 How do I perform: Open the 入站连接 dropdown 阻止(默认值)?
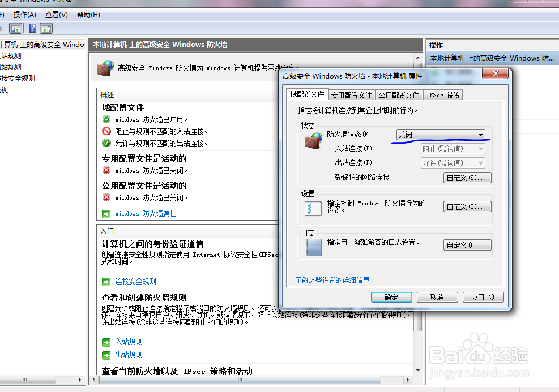tap(453, 149)
